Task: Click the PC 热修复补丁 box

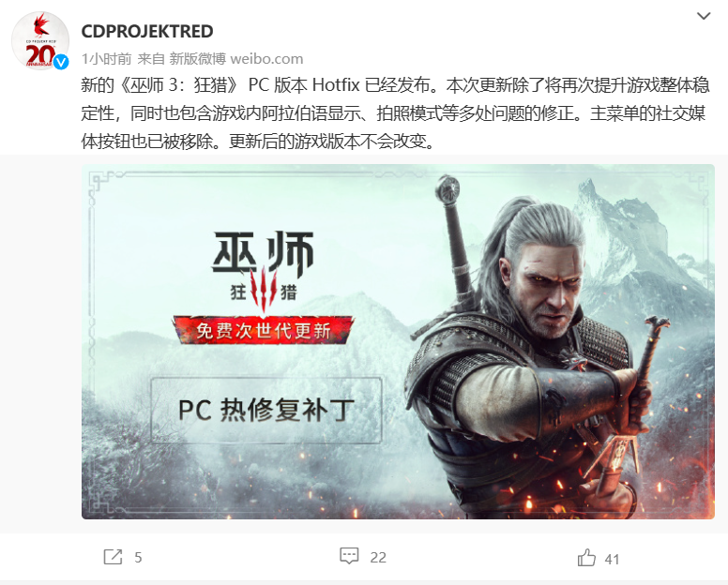Action: pos(266,410)
